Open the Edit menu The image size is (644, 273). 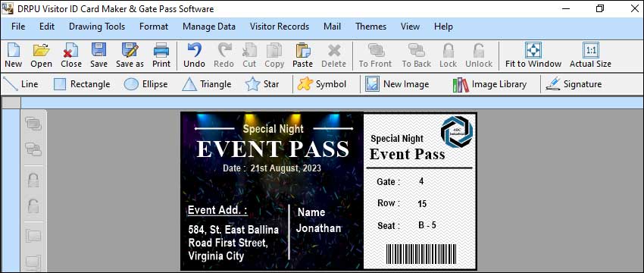pos(47,27)
